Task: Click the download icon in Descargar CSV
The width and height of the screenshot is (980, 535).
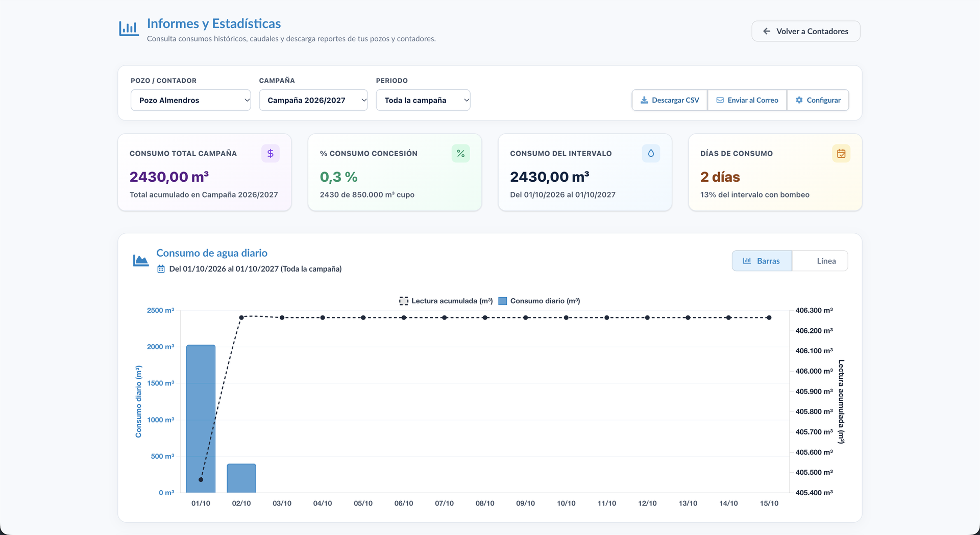Action: pos(644,100)
